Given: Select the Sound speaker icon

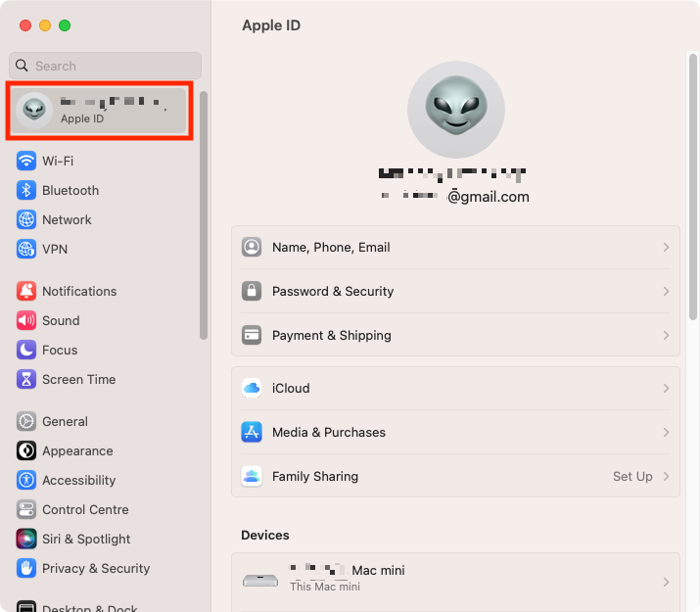Looking at the screenshot, I should (x=26, y=320).
